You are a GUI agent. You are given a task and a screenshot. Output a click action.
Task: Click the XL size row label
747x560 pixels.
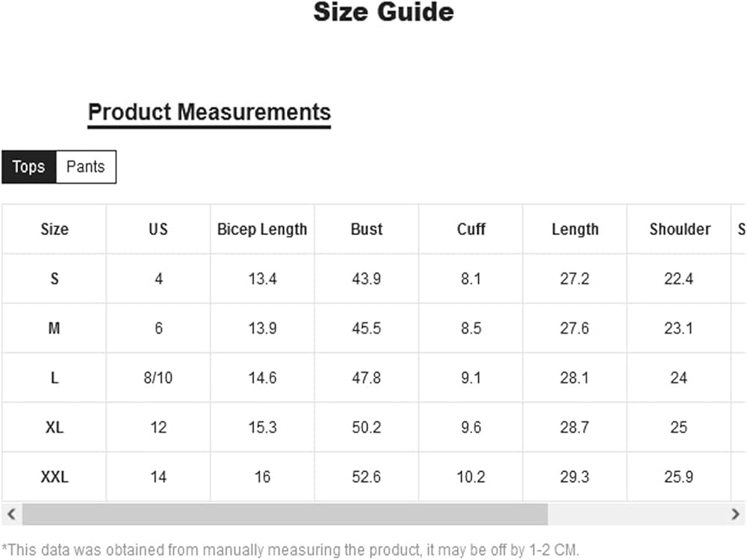click(54, 427)
